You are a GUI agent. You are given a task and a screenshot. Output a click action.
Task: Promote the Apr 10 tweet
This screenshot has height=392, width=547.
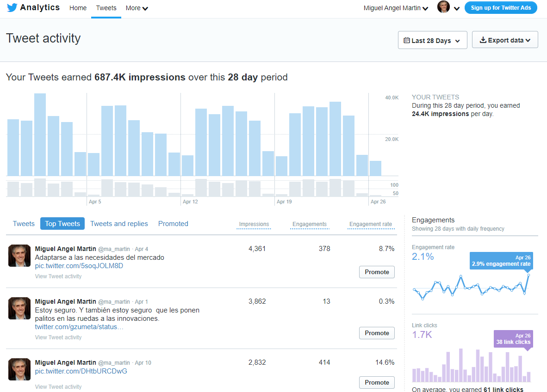[x=377, y=383]
